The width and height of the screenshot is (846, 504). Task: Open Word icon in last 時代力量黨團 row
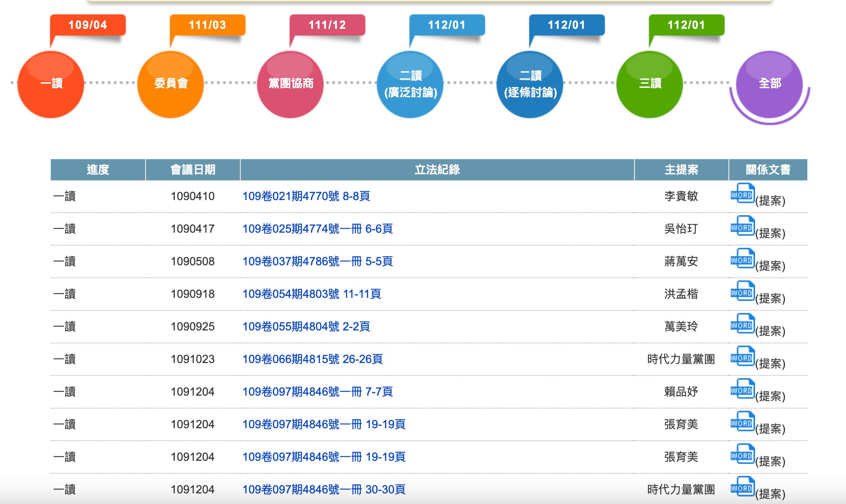(742, 487)
